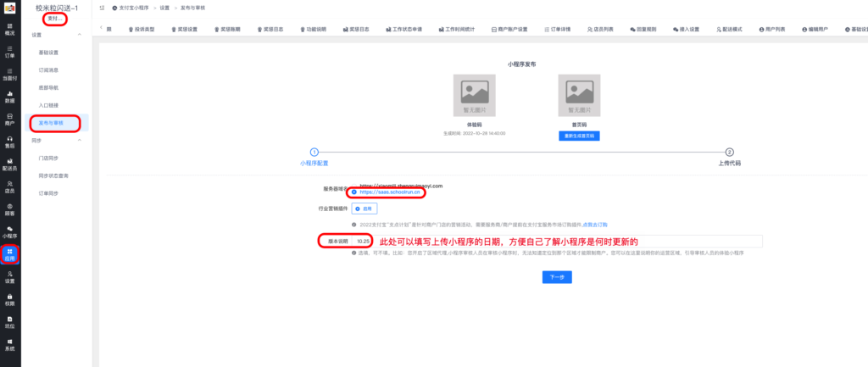The image size is (868, 367).
Task: Open the 小程序 mini-program nav icon
Action: pyautogui.click(x=10, y=232)
